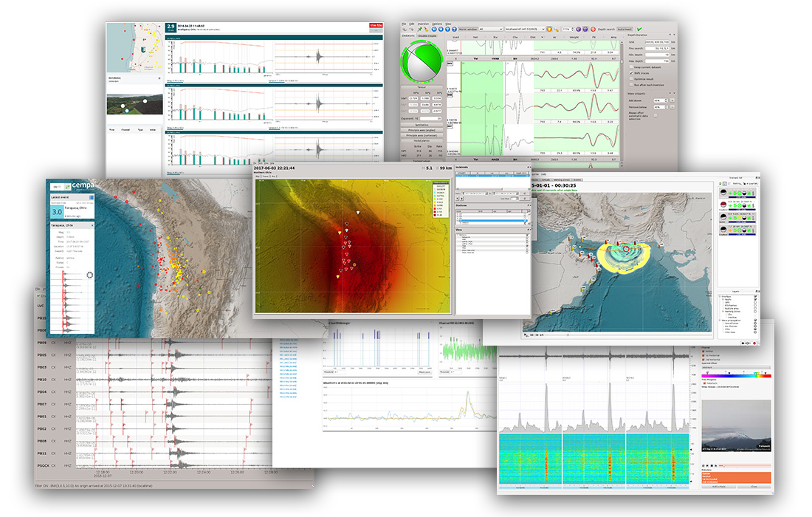
Task: Click the Max. depth input field
Action: pyautogui.click(x=657, y=61)
